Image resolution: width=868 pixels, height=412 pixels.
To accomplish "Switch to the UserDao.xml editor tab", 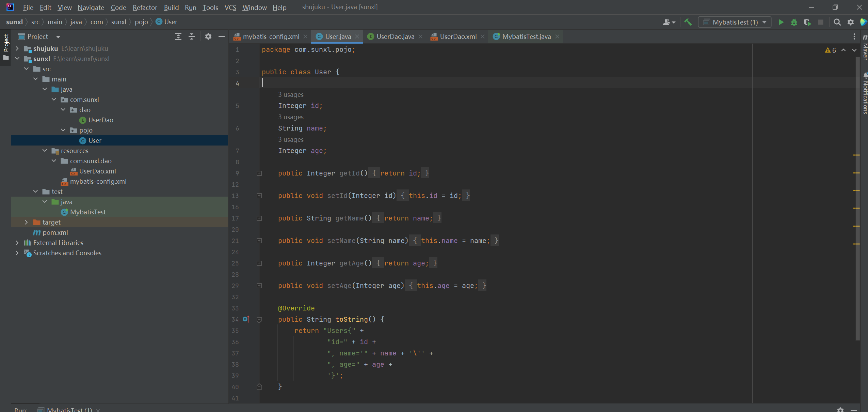I will point(458,36).
